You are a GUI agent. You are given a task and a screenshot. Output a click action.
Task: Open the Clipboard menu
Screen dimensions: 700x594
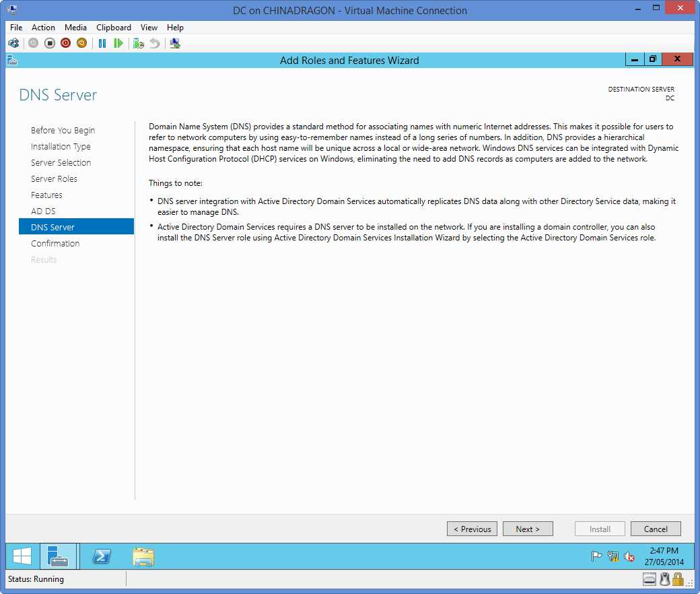click(114, 27)
